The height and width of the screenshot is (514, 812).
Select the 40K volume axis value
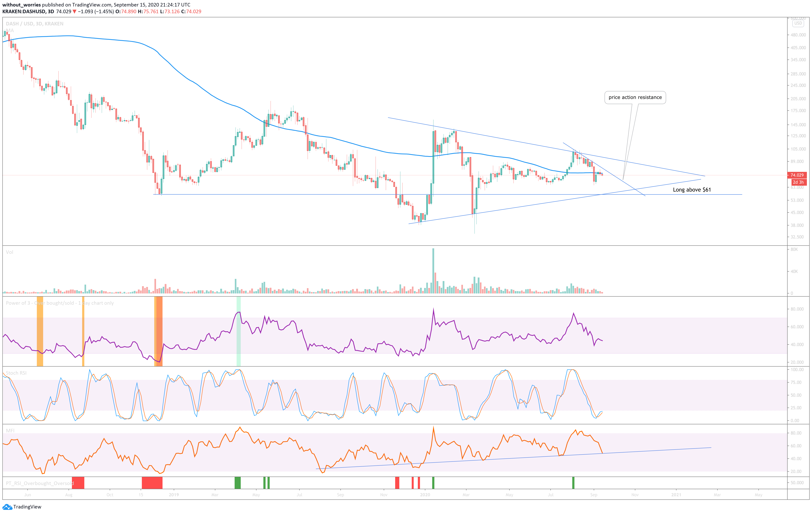(794, 272)
